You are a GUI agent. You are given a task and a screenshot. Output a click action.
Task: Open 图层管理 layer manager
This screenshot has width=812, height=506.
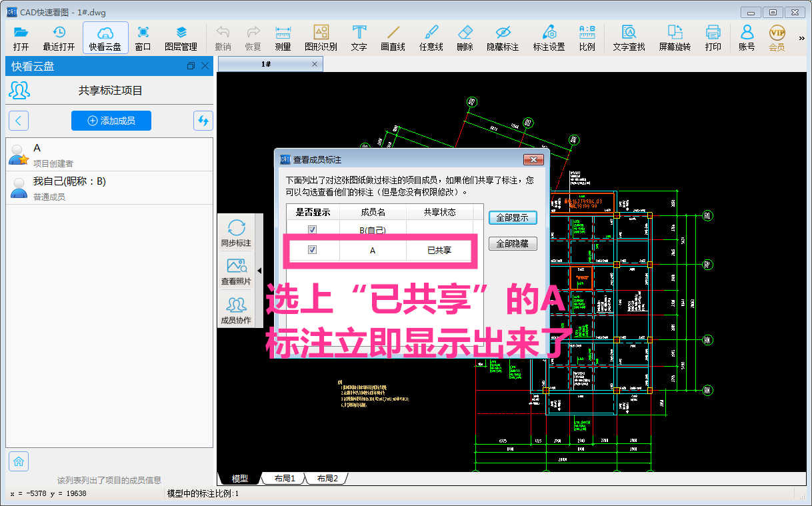pyautogui.click(x=181, y=38)
